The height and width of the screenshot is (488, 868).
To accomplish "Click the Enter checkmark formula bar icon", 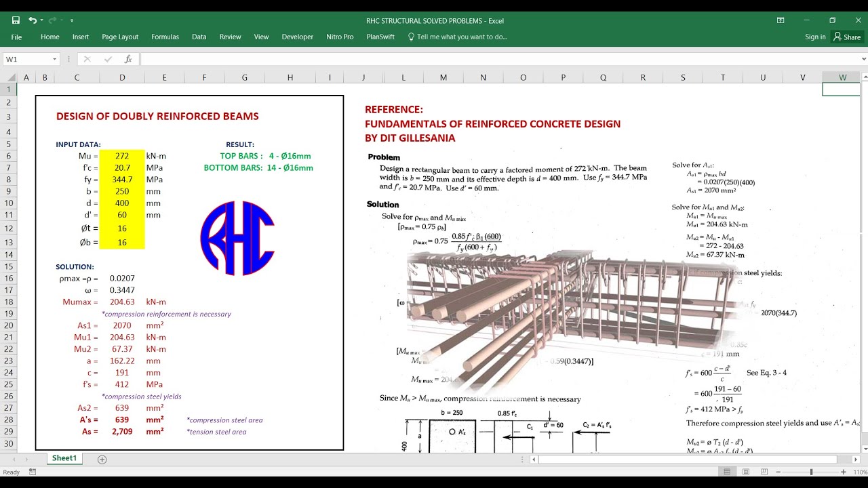I will (x=108, y=59).
